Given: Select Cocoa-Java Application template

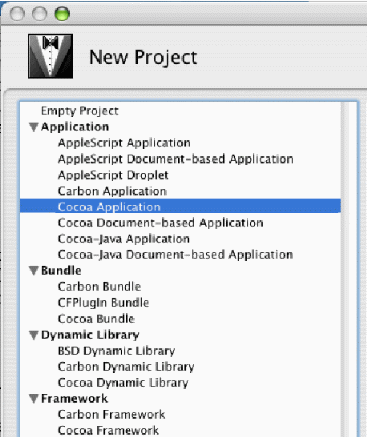Looking at the screenshot, I should 124,239.
